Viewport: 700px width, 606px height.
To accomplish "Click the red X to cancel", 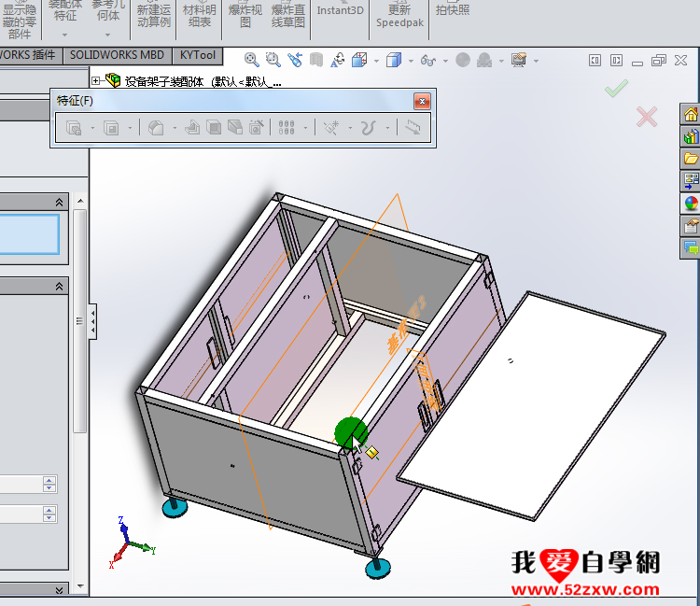I will [x=646, y=117].
